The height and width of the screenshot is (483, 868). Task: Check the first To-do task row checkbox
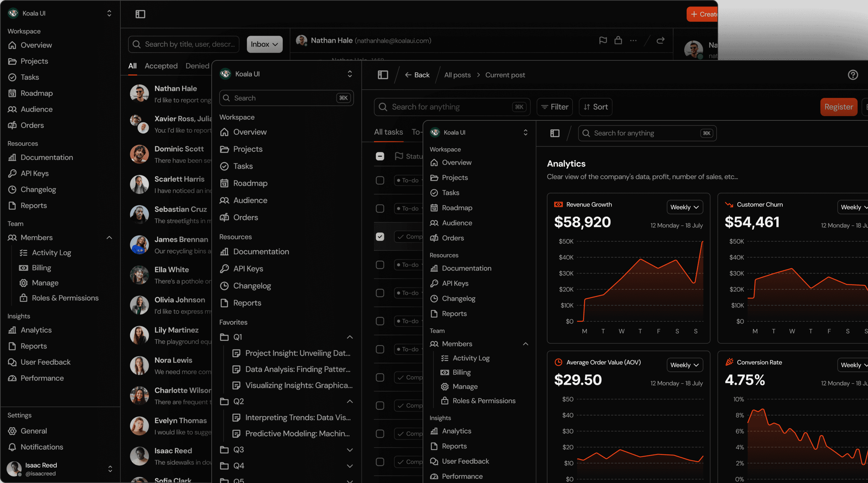380,180
